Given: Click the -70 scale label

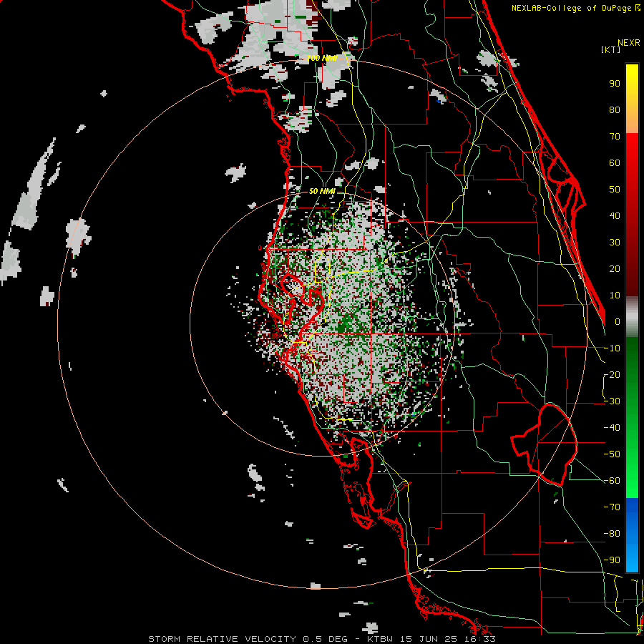Looking at the screenshot, I should coord(612,507).
